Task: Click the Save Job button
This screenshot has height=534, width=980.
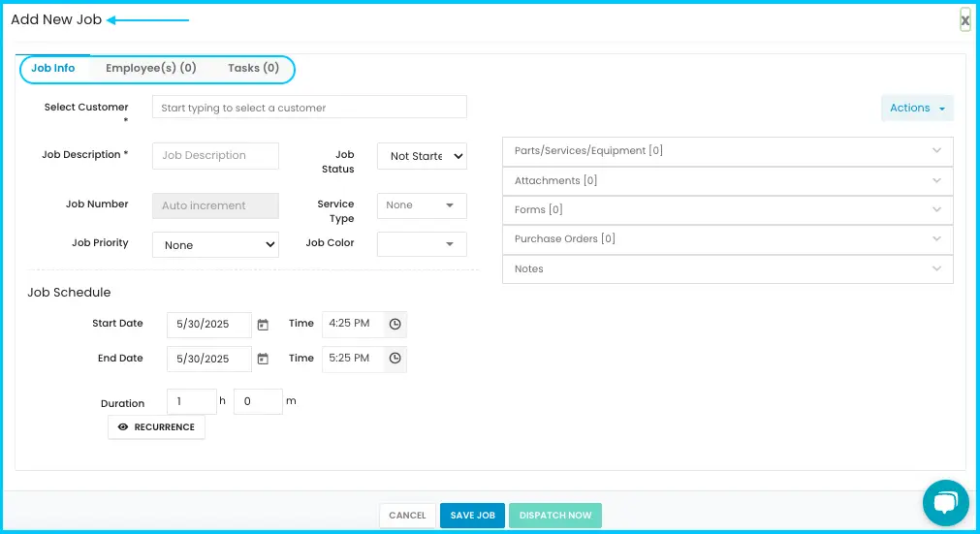Action: [x=472, y=516]
